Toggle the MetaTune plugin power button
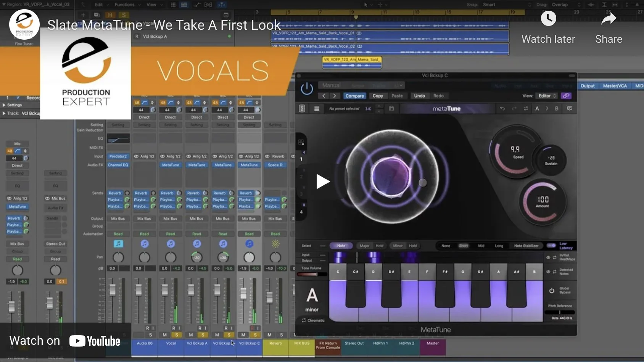The width and height of the screenshot is (644, 363). [x=307, y=88]
